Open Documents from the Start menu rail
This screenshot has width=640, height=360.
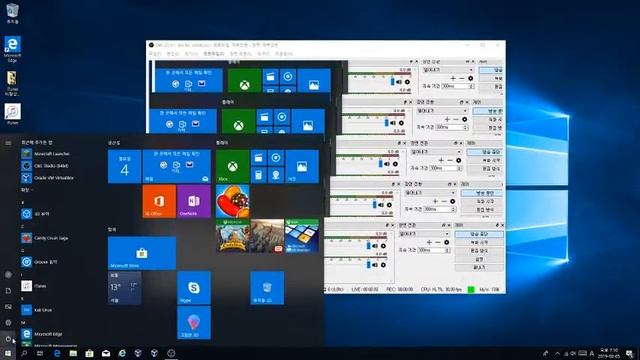pos(8,291)
